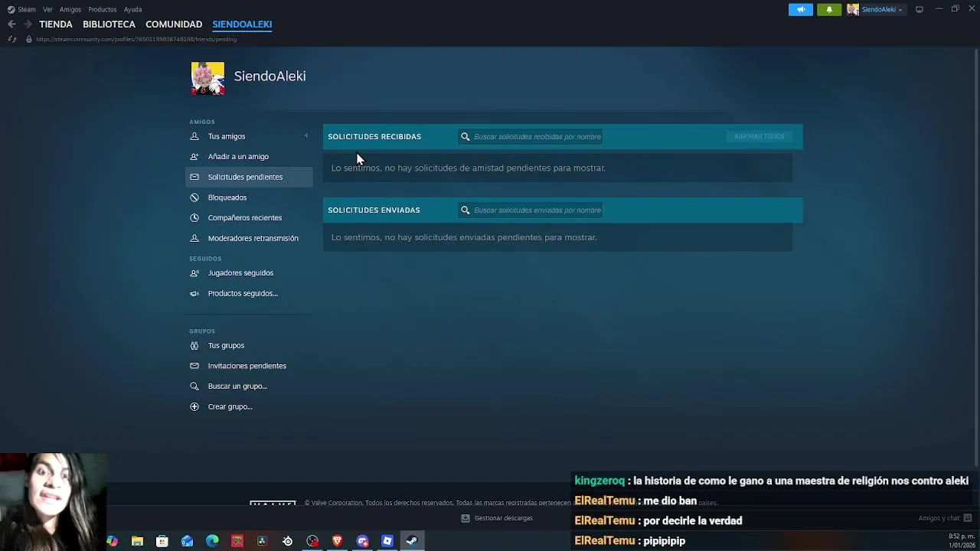Click the envelope icon beside Invitaciones pendientes
980x551 pixels.
(194, 366)
